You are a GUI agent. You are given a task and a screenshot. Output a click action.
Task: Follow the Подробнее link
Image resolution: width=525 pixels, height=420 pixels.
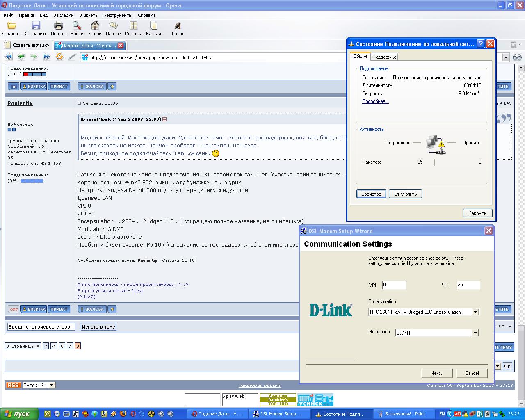(x=375, y=101)
